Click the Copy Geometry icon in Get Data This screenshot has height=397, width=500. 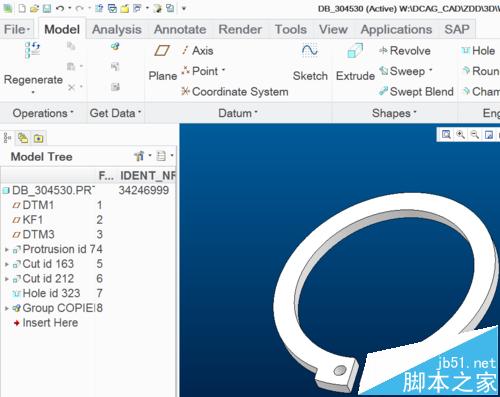tap(115, 46)
